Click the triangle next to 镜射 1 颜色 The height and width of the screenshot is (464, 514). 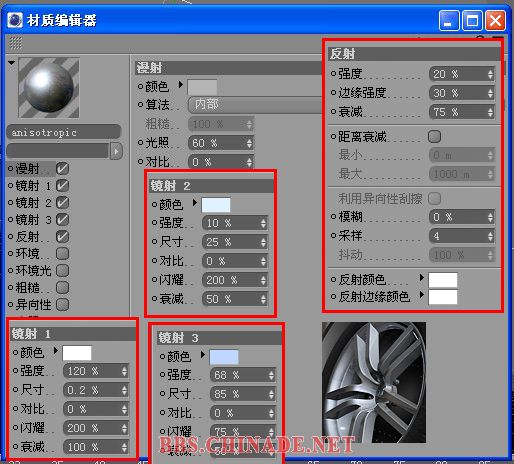pyautogui.click(x=56, y=351)
